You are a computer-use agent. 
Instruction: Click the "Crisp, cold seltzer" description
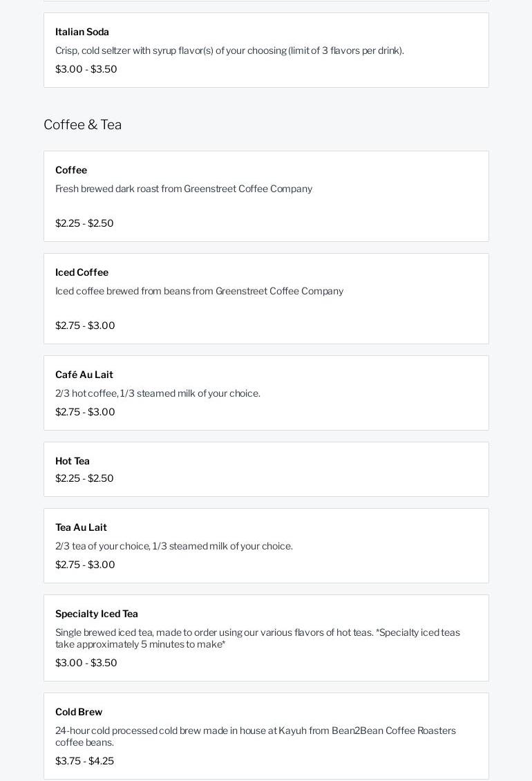point(229,50)
